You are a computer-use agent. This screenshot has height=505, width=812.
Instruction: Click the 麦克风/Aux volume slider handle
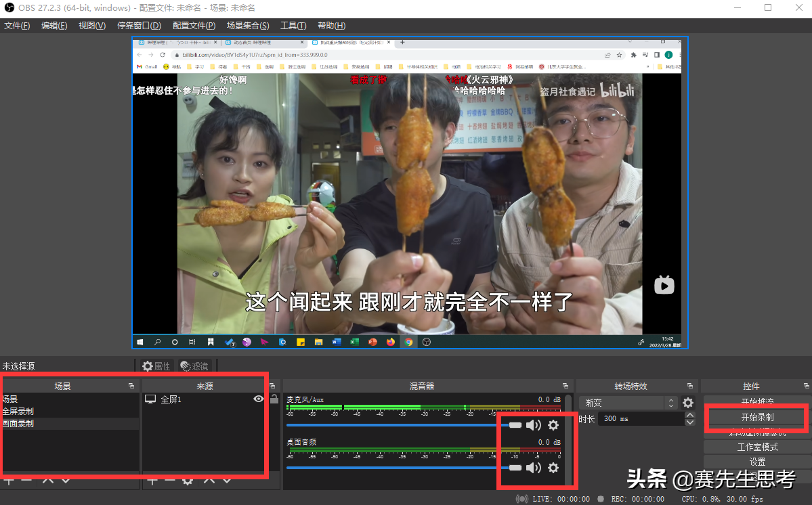(x=515, y=425)
